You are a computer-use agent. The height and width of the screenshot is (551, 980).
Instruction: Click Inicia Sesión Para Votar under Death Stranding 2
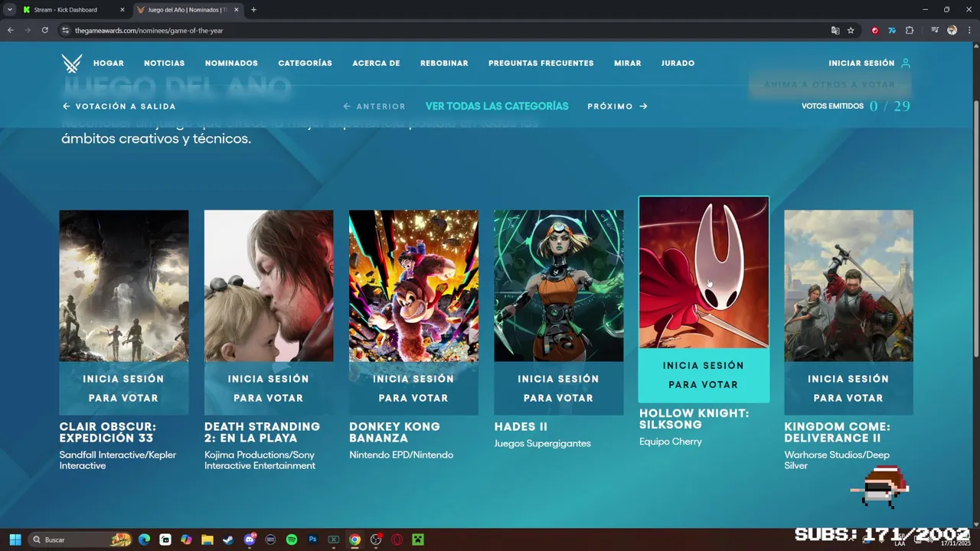coord(269,388)
